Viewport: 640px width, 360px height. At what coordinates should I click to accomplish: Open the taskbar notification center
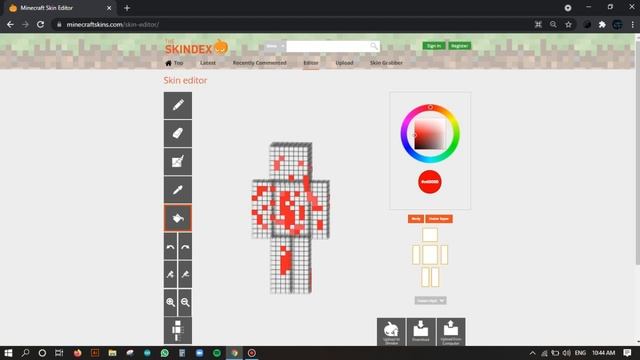(627, 353)
